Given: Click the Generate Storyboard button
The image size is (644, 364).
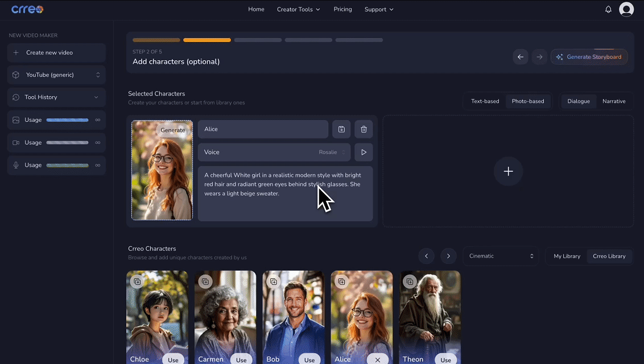Looking at the screenshot, I should (x=589, y=57).
